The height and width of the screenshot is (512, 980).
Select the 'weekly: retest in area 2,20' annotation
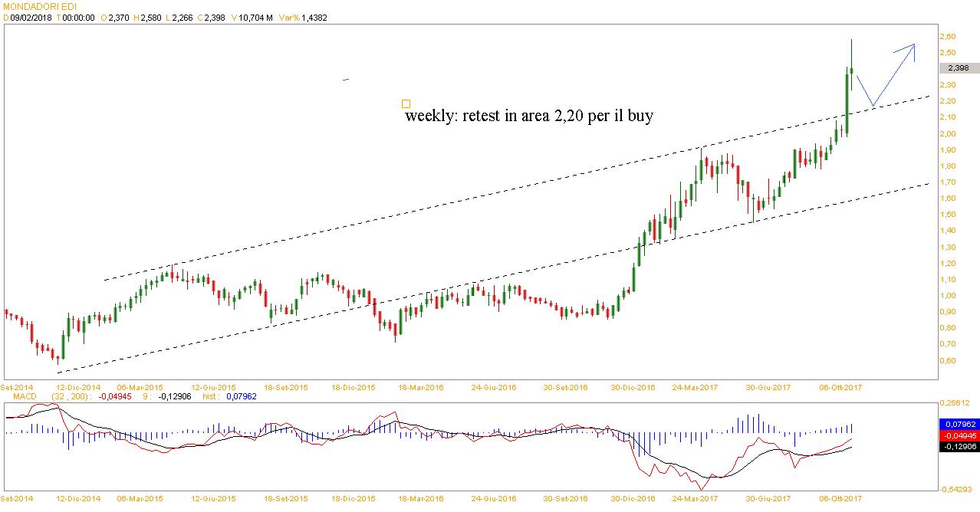529,116
